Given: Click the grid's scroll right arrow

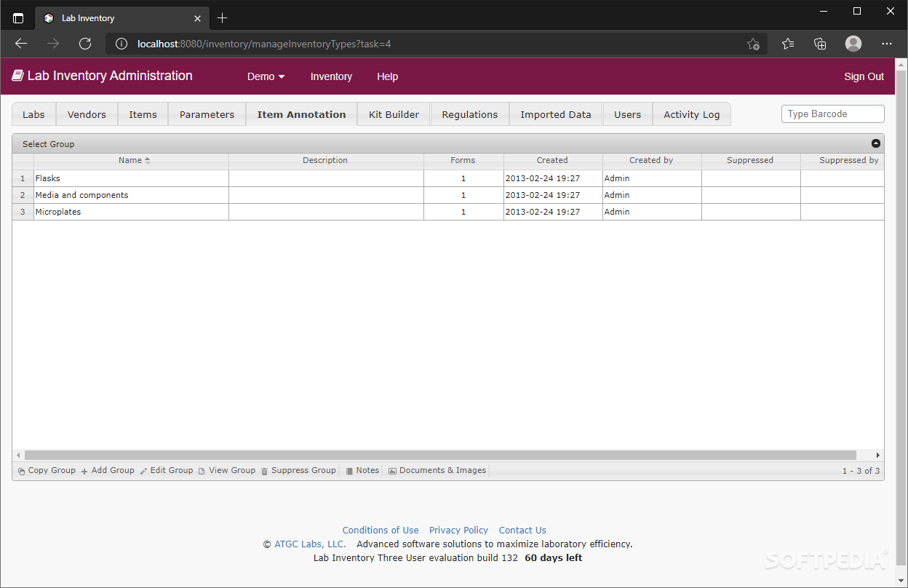Looking at the screenshot, I should 878,455.
